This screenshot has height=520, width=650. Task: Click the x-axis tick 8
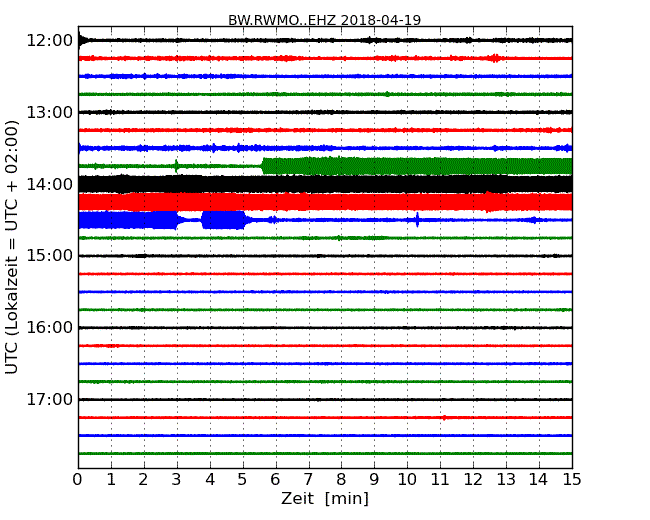(342, 480)
